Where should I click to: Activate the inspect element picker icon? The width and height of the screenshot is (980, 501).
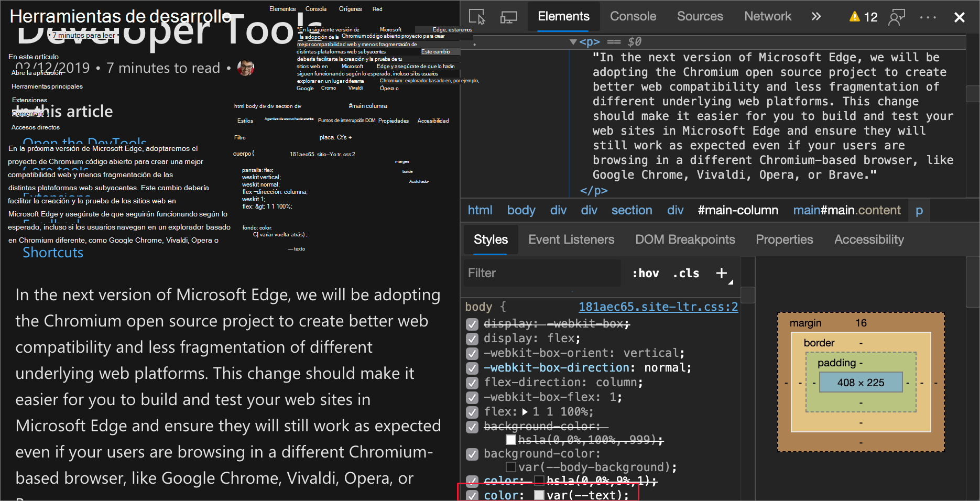[476, 17]
